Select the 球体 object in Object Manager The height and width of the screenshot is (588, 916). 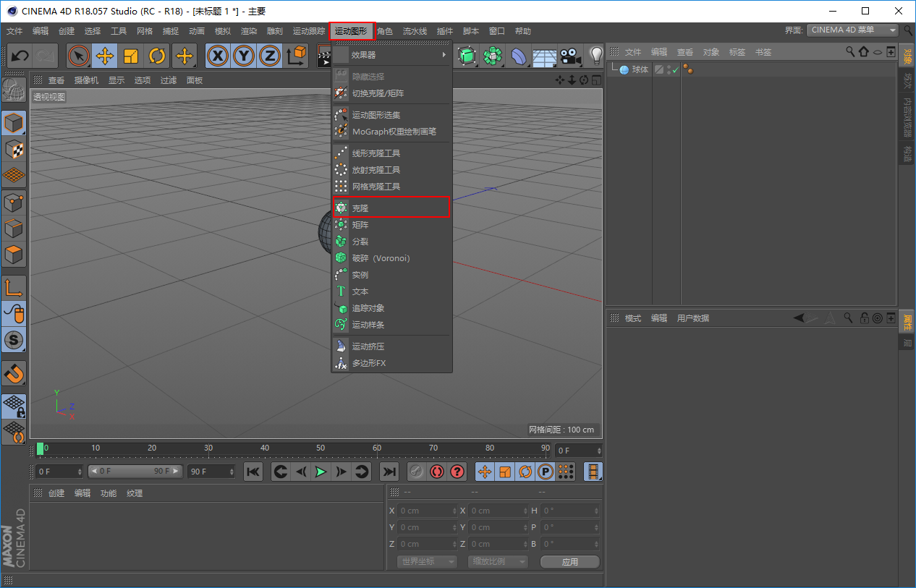[x=640, y=69]
